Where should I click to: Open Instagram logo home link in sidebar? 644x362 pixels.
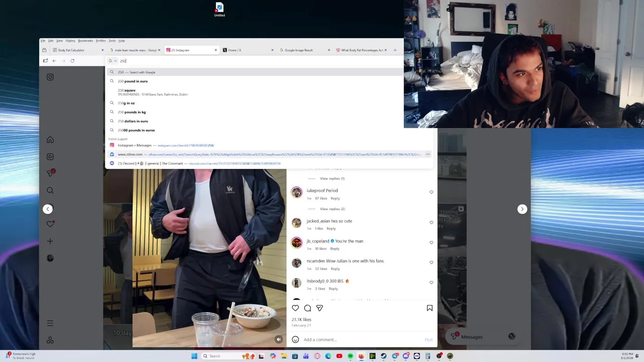click(x=50, y=77)
